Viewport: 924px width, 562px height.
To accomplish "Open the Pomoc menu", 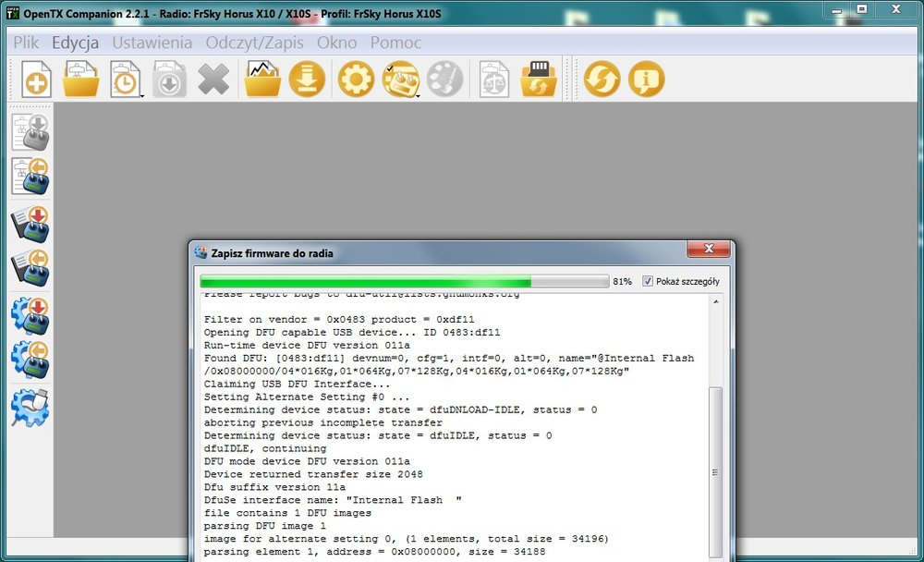I will tap(395, 43).
